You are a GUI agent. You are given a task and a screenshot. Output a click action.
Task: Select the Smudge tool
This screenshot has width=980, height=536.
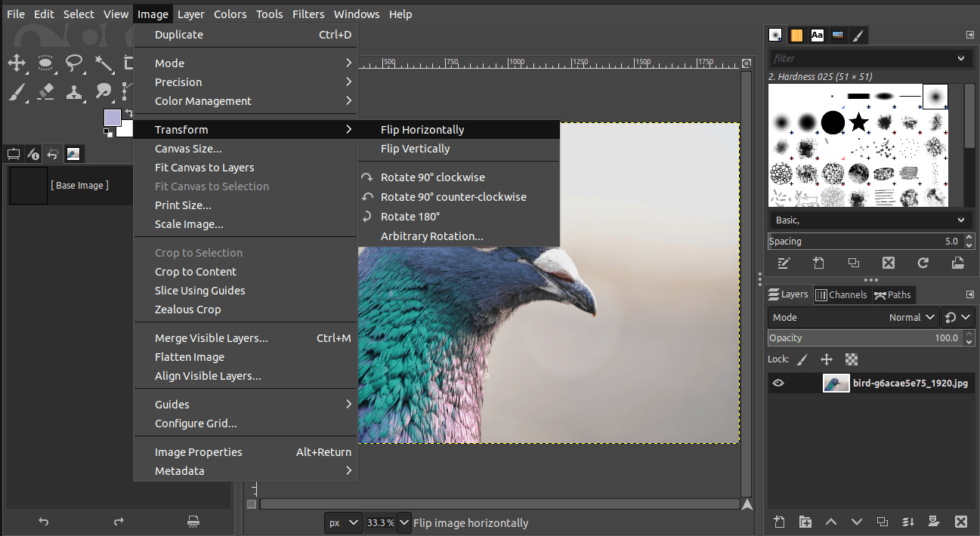tap(102, 91)
